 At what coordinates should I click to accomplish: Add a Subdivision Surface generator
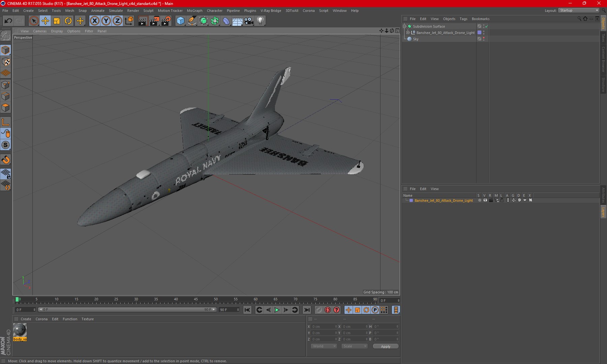click(x=204, y=21)
